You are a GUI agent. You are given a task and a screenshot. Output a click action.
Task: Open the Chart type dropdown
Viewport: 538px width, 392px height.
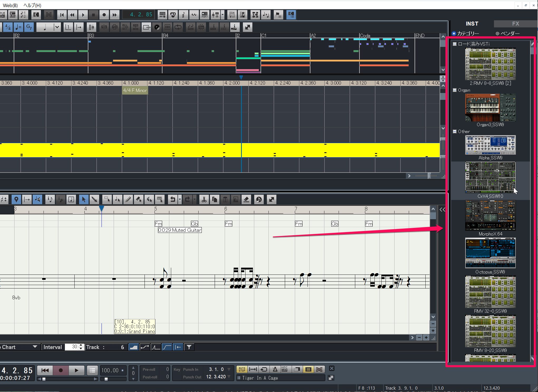point(35,347)
